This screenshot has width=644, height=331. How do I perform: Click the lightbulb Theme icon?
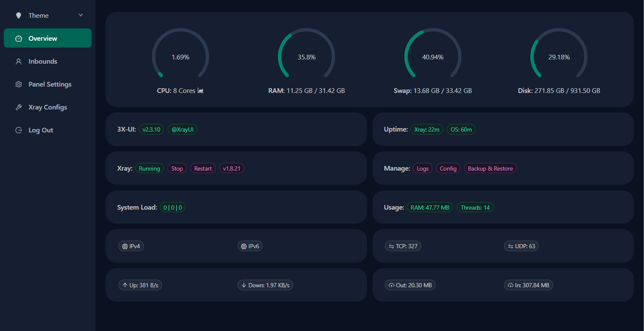pos(18,15)
